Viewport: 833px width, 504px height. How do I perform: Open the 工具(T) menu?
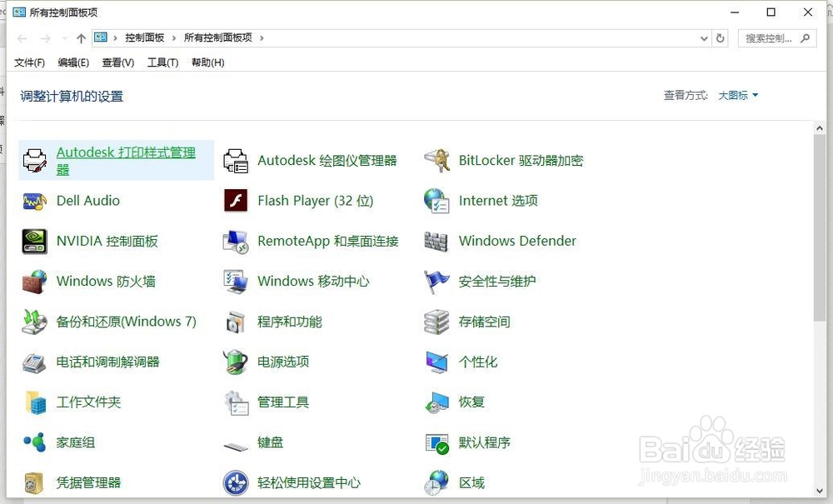[162, 62]
